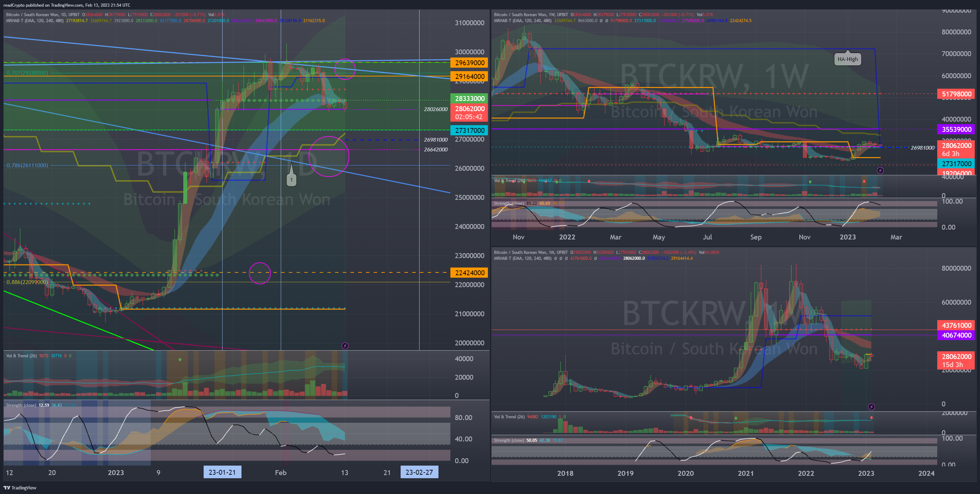Viewport: 980px width, 494px height.
Task: Select the red 43761000 price label
Action: [x=956, y=325]
